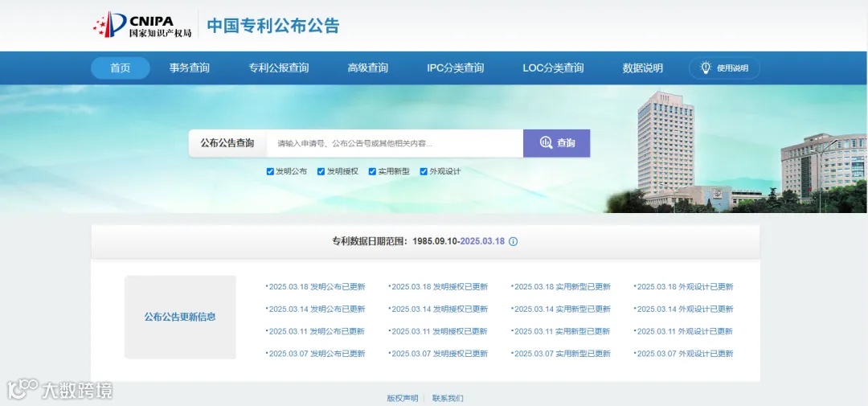Image resolution: width=868 pixels, height=406 pixels.
Task: Select IPC分类查询 in navigation
Action: (x=455, y=68)
